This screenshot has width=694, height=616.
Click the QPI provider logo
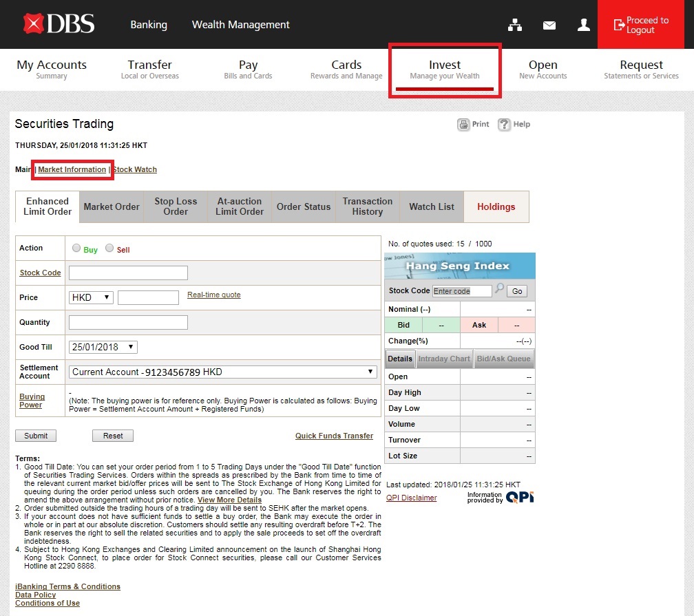point(519,497)
